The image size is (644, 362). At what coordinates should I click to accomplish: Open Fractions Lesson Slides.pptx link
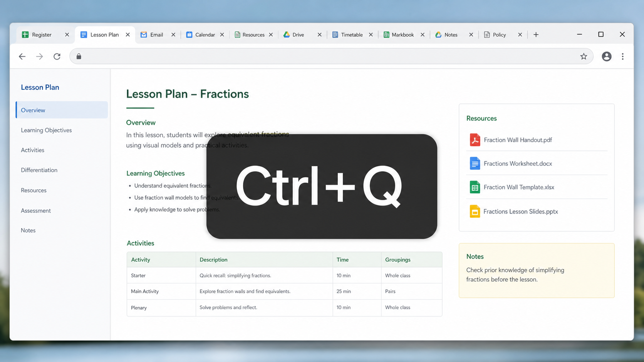pyautogui.click(x=520, y=212)
